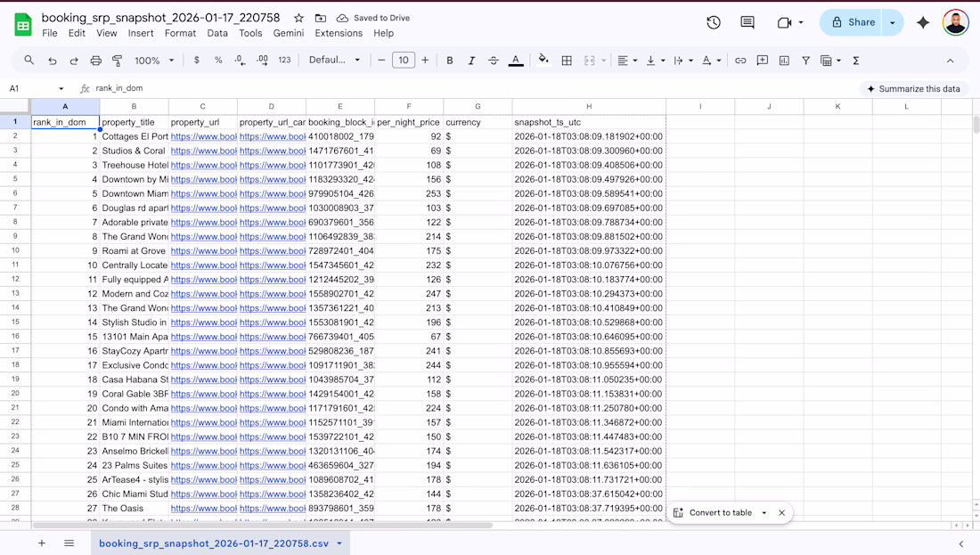Viewport: 980px width, 555px height.
Task: Star this spreadsheet document
Action: pos(298,18)
